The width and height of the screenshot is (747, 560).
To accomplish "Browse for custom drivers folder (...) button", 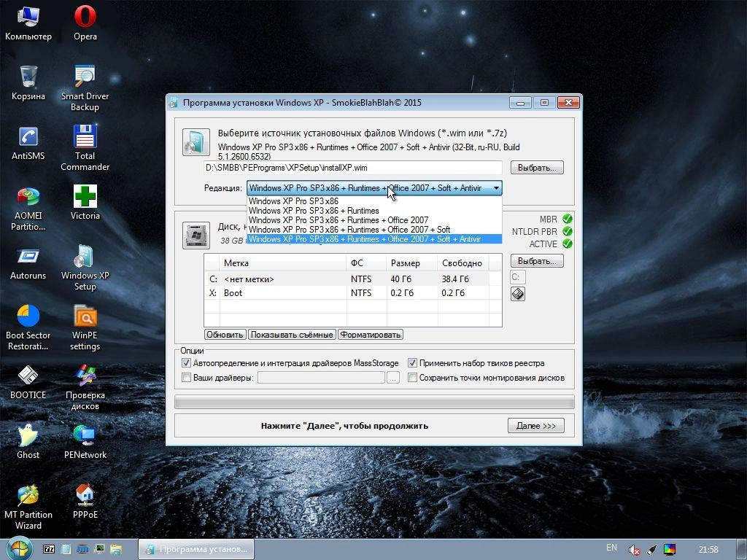I will pyautogui.click(x=392, y=378).
